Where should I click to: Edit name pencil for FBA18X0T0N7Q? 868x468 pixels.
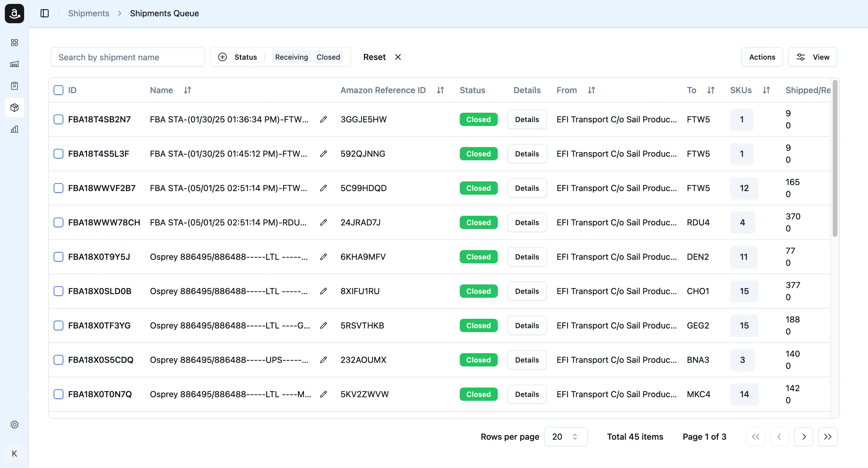[x=324, y=394]
